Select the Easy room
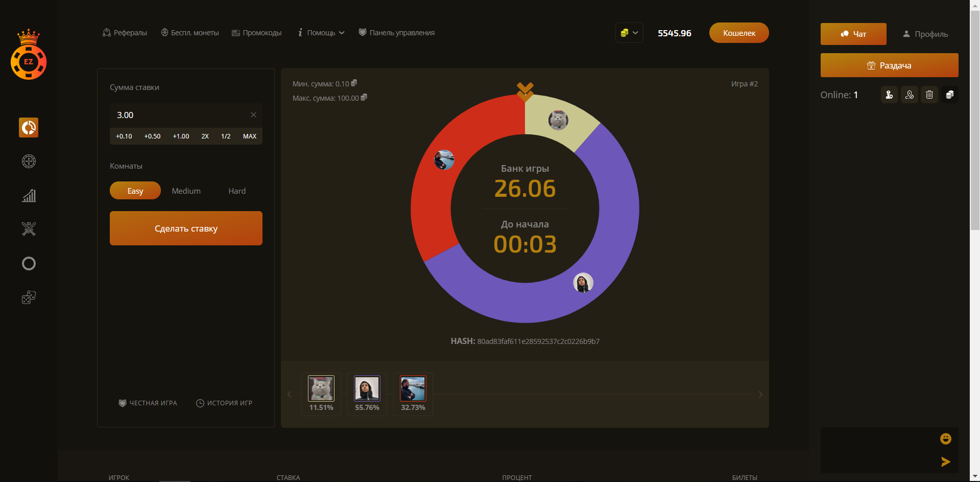Viewport: 980px width, 482px height. coord(135,191)
